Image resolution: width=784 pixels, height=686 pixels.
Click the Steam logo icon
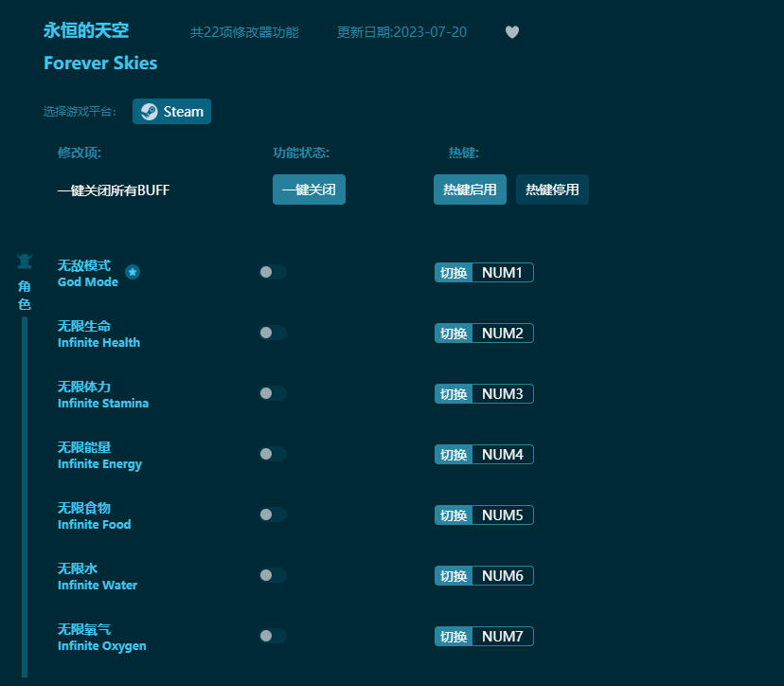tap(149, 111)
